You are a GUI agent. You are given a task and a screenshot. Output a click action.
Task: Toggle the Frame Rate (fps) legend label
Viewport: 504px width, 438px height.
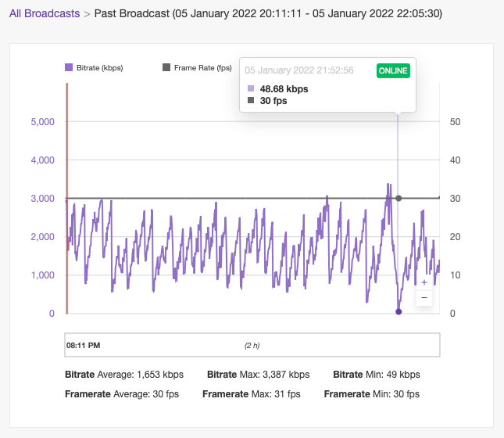202,68
